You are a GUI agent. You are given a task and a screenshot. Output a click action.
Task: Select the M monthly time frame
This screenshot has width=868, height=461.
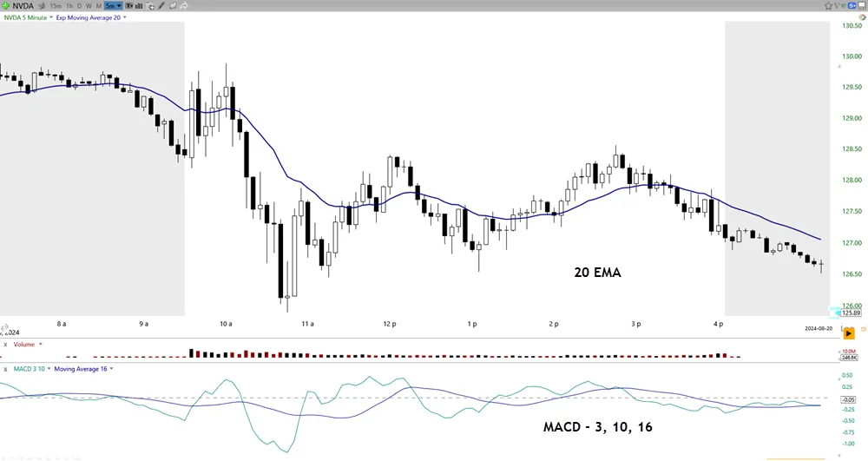tap(99, 6)
